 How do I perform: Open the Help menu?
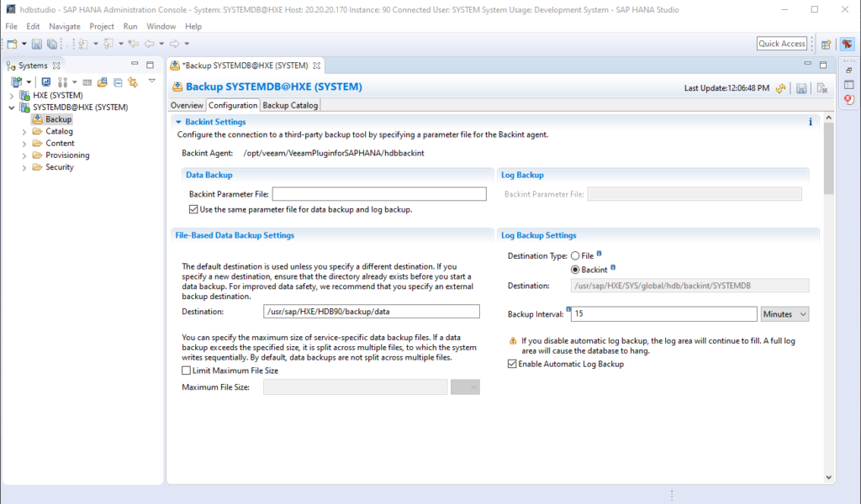point(193,26)
